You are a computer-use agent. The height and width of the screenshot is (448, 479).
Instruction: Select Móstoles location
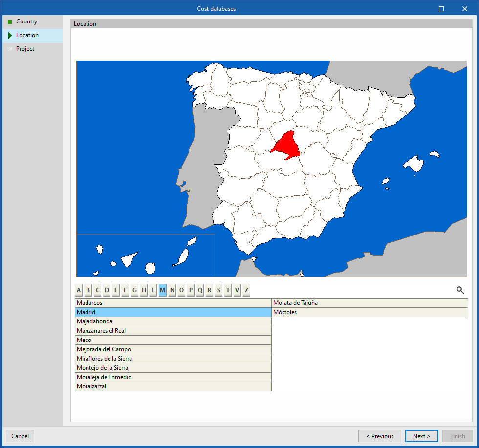(x=370, y=312)
